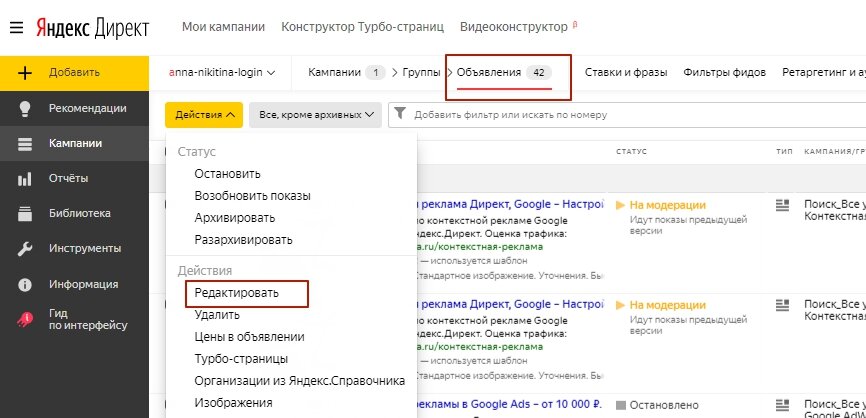
Task: Open the Ретаргетинг tab
Action: tap(823, 72)
